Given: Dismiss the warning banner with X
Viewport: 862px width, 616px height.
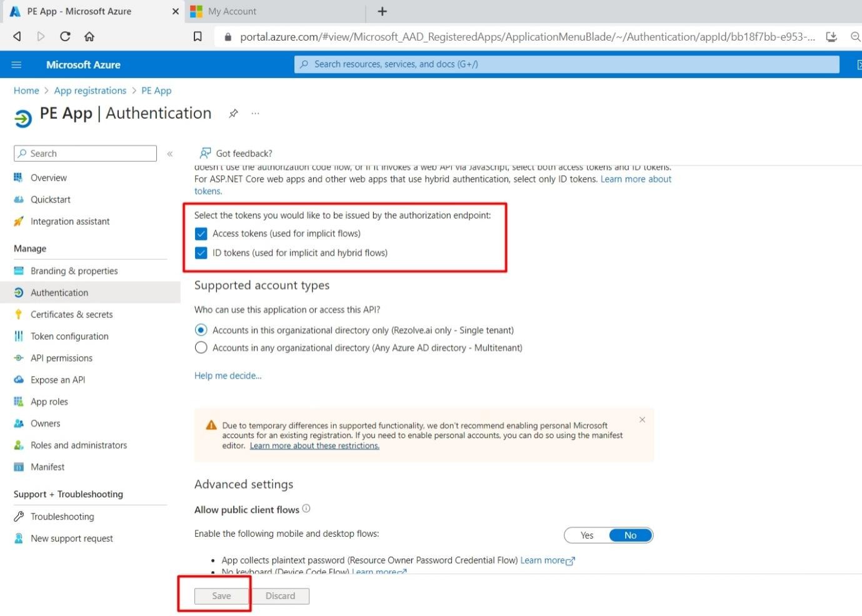Looking at the screenshot, I should pos(642,420).
